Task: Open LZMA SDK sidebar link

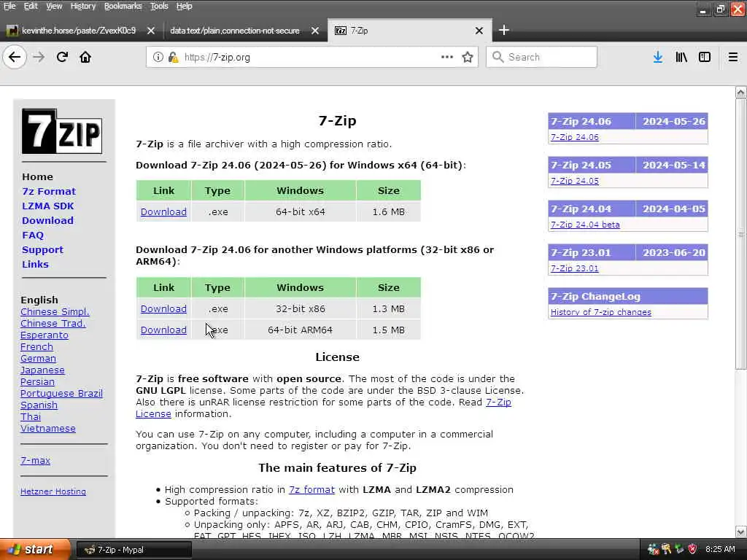Action: (x=47, y=206)
